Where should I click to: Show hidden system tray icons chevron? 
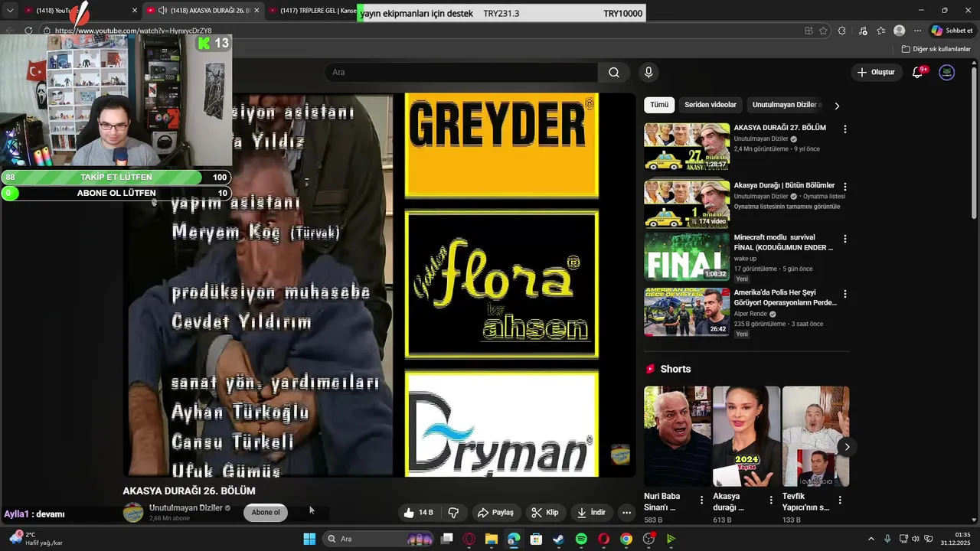point(871,539)
